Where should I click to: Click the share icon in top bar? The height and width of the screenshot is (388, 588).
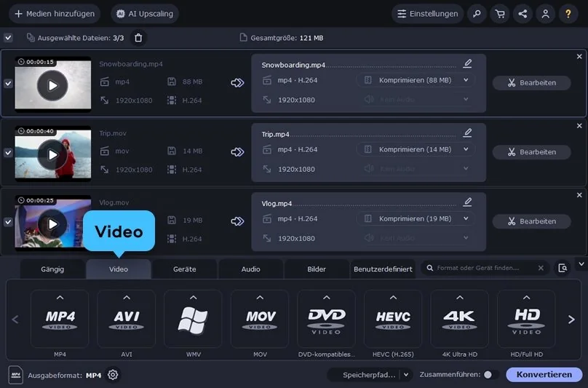click(x=523, y=14)
